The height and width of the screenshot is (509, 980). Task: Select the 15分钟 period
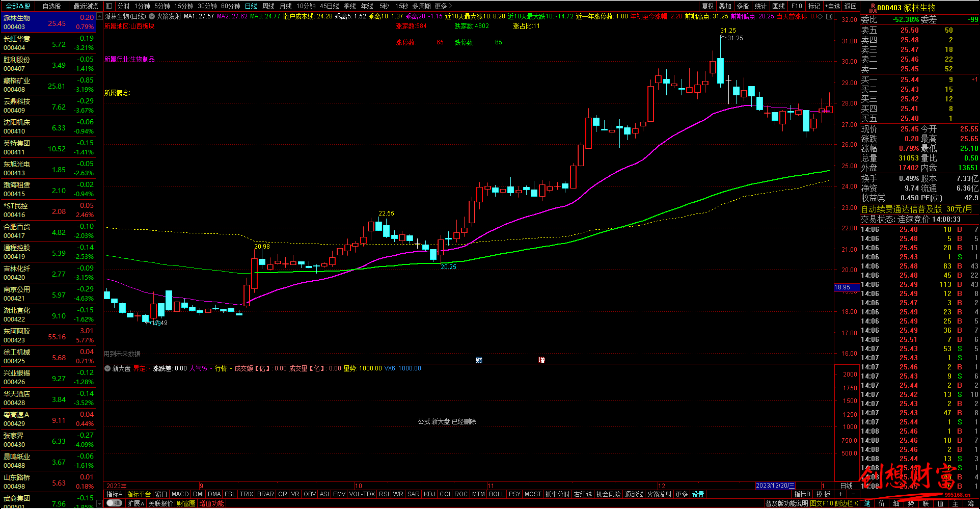coord(184,6)
